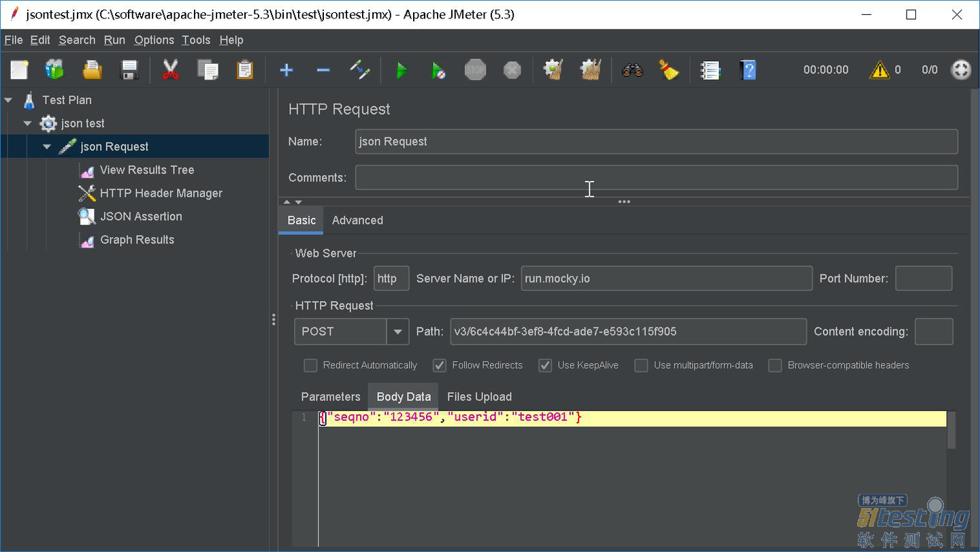The width and height of the screenshot is (980, 552).
Task: Click the minus Collapse All icon
Action: coord(323,69)
